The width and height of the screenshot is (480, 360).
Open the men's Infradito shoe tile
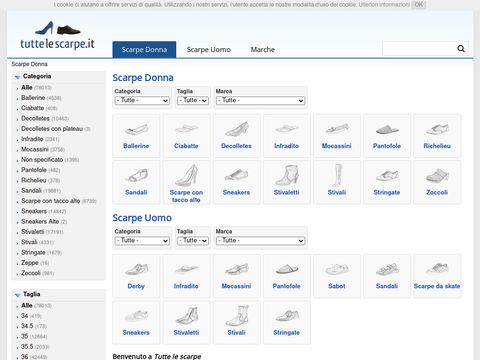[x=186, y=276]
